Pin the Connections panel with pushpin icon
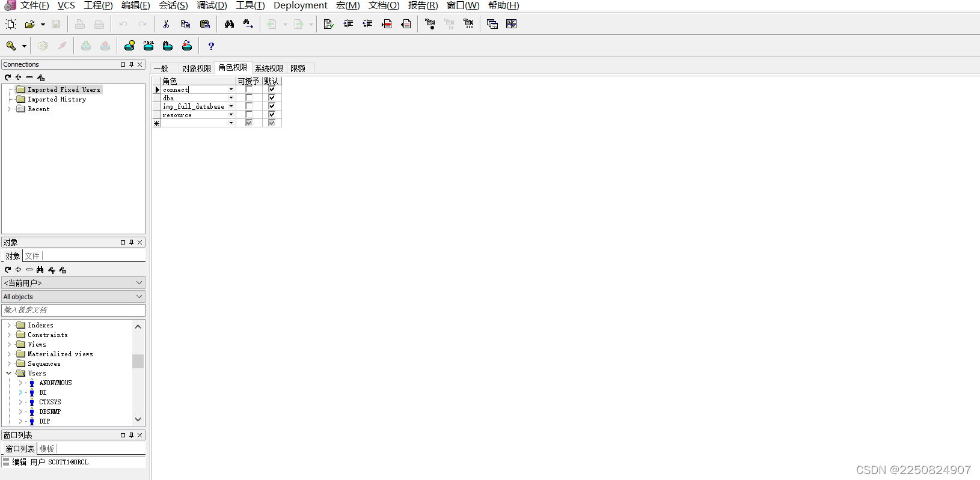 (x=132, y=64)
